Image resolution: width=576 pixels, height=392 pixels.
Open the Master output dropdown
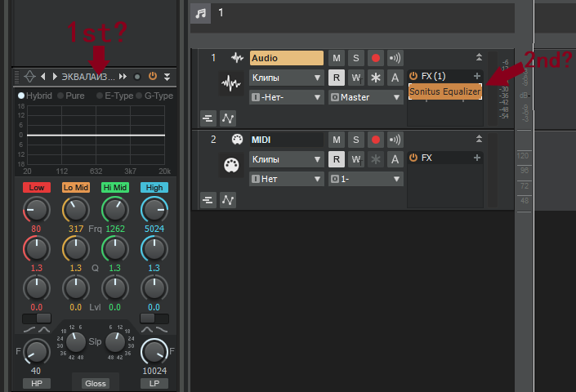[x=365, y=97]
